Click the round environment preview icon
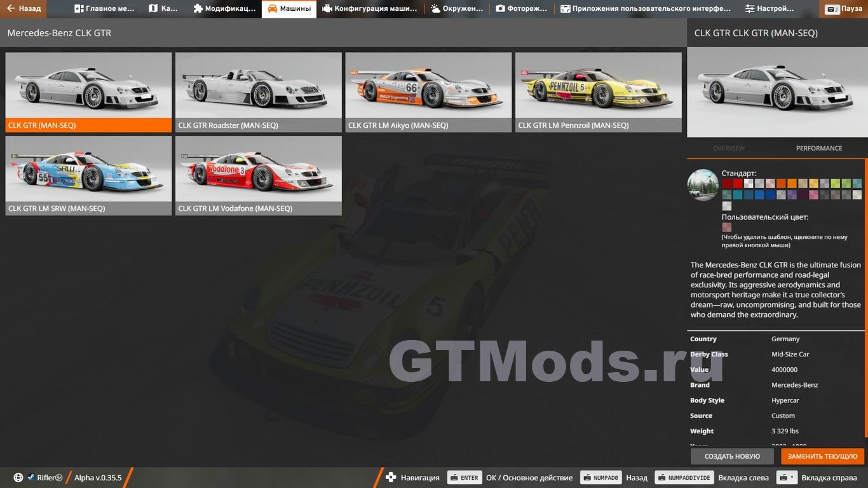This screenshot has height=488, width=868. click(703, 185)
